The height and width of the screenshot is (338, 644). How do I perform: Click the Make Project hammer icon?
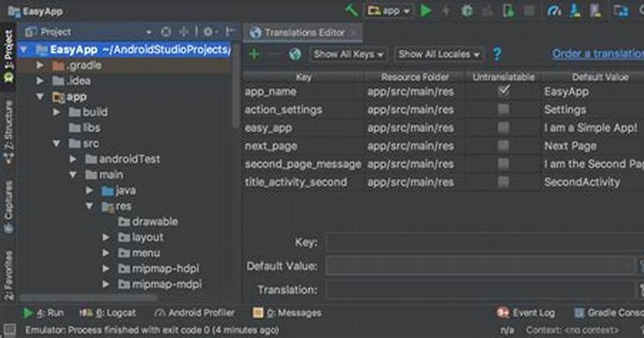pos(352,10)
